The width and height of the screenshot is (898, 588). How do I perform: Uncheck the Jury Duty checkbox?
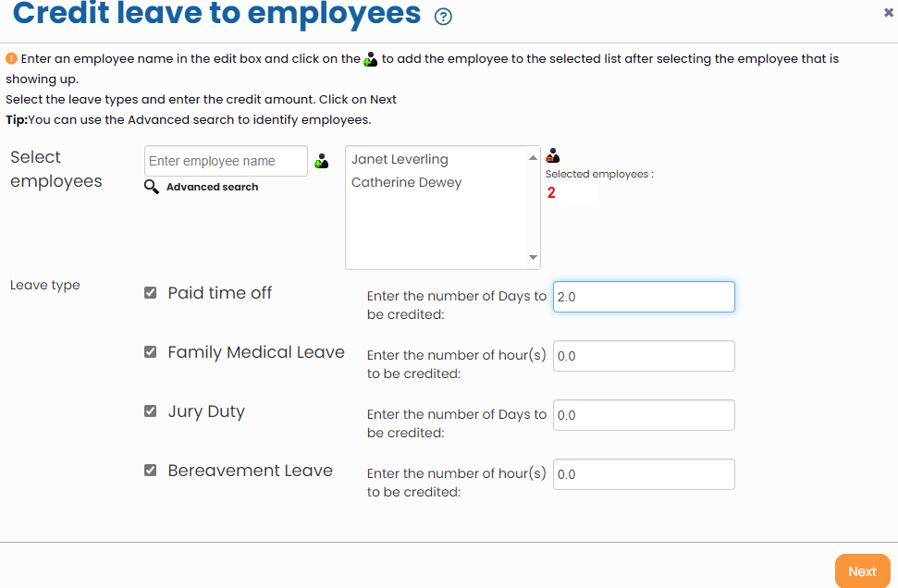tap(151, 411)
